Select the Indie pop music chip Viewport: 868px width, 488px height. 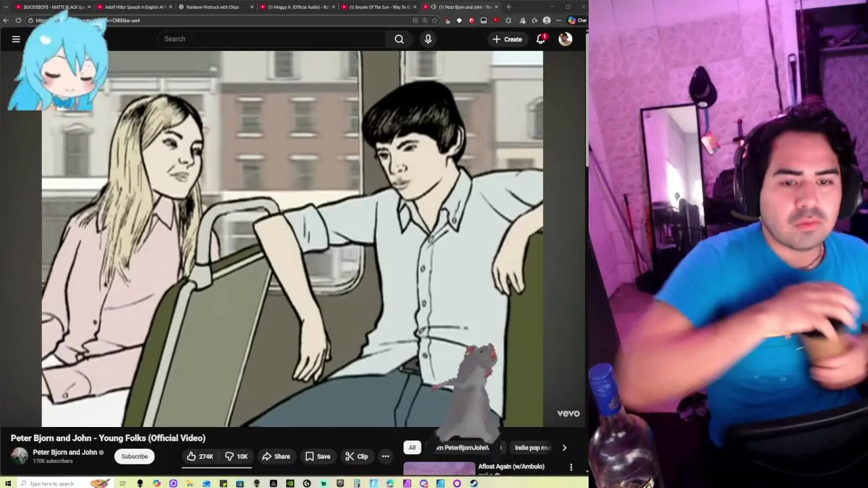pos(533,448)
